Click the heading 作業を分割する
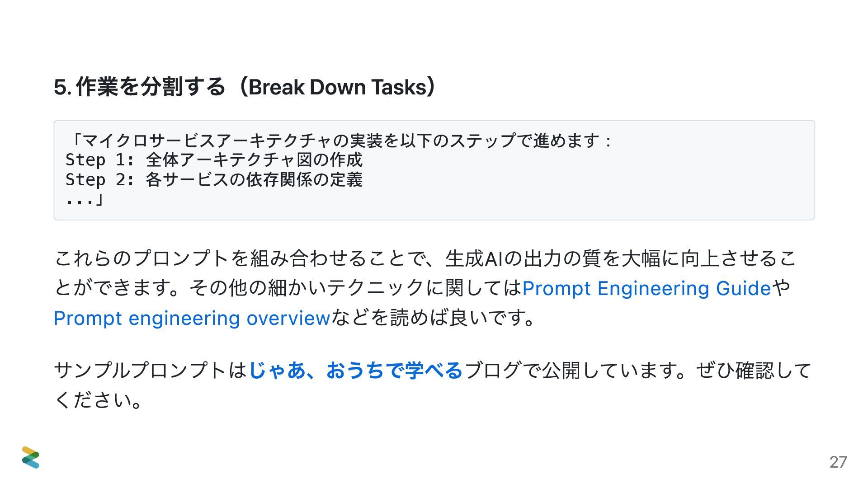The image size is (868, 488). point(150,87)
